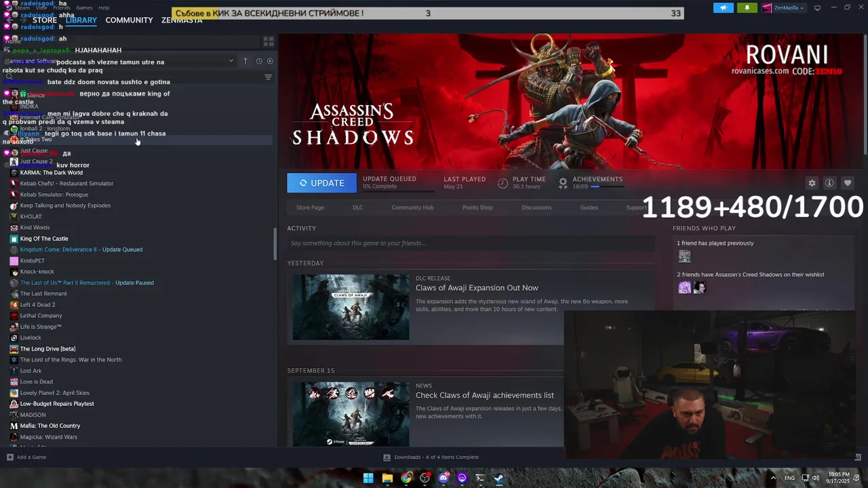Screen dimensions: 868x488
Task: Click the KinitoPET game icon
Action: 14,261
